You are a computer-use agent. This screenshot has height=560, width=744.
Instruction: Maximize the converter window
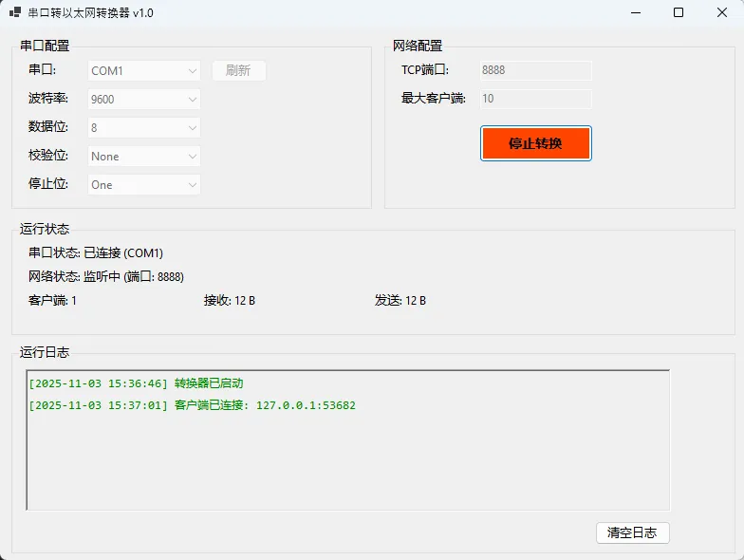[679, 13]
